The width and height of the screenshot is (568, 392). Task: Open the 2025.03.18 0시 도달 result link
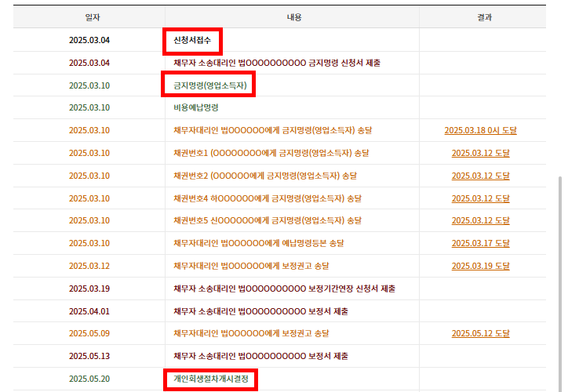point(480,130)
